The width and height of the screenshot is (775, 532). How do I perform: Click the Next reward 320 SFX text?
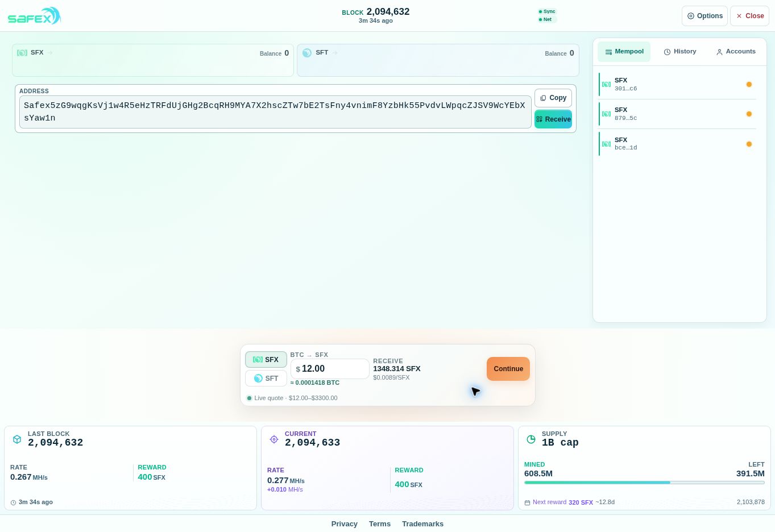pyautogui.click(x=563, y=502)
